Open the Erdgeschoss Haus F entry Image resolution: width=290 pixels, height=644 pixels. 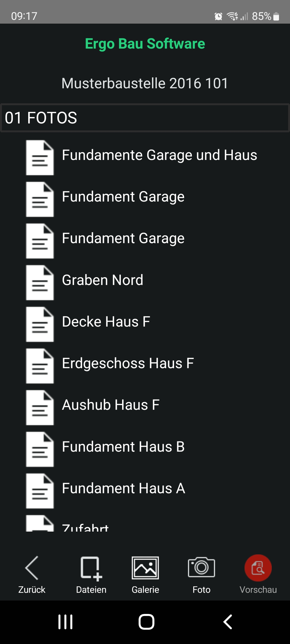coord(128,364)
